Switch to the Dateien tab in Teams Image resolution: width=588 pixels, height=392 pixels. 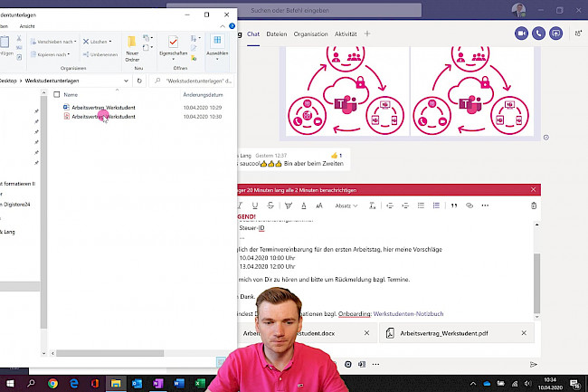coord(277,34)
